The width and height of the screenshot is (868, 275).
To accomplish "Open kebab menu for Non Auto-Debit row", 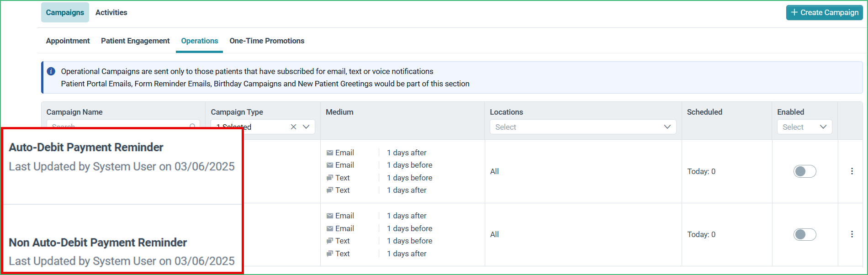I will (852, 234).
